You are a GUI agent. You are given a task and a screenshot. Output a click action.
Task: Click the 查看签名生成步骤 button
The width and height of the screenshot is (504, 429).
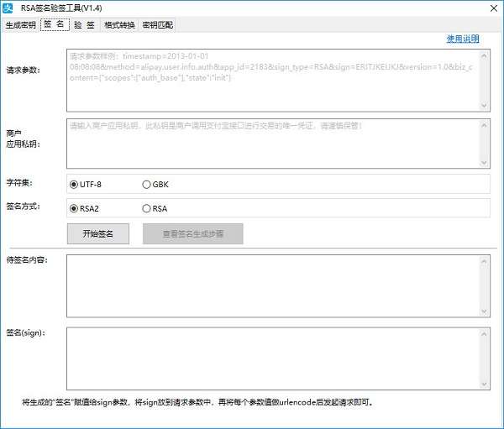point(193,233)
